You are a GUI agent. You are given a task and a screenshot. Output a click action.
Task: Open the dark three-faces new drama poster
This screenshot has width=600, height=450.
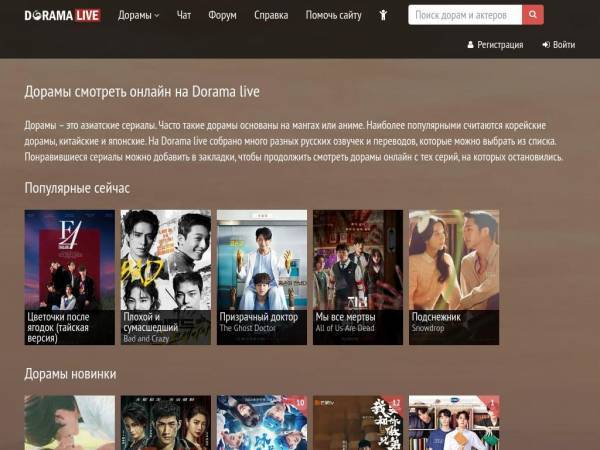point(166,422)
